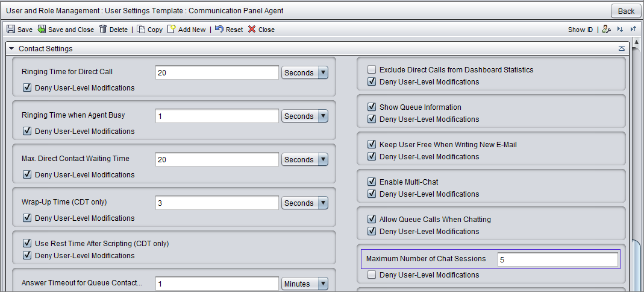Collapse panel using top-right collapse icon
This screenshot has height=292, width=644.
tap(622, 48)
